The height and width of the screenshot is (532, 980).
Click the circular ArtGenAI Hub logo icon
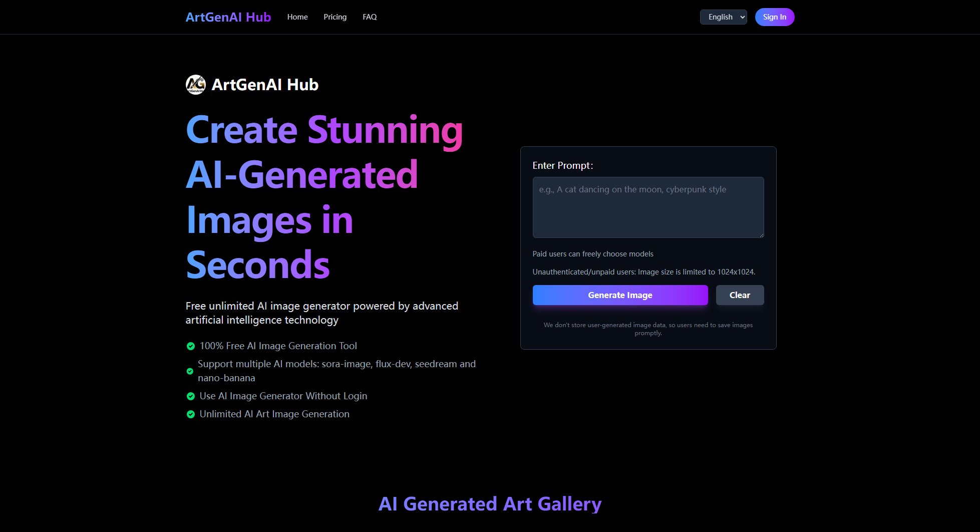click(x=195, y=85)
